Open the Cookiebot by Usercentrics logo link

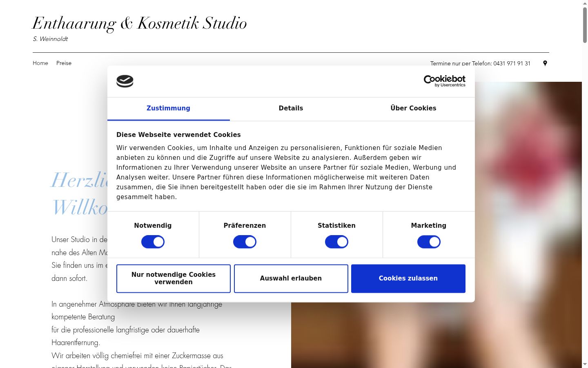pos(444,81)
